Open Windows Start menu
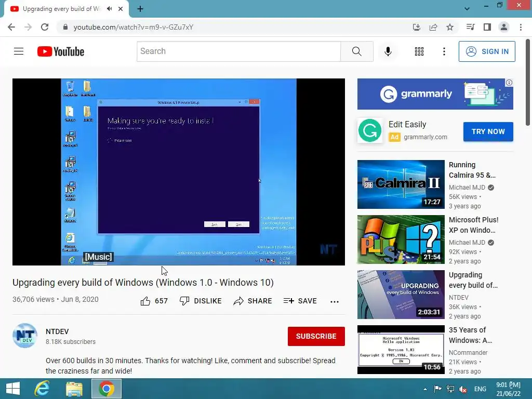Image resolution: width=532 pixels, height=399 pixels. (13, 389)
